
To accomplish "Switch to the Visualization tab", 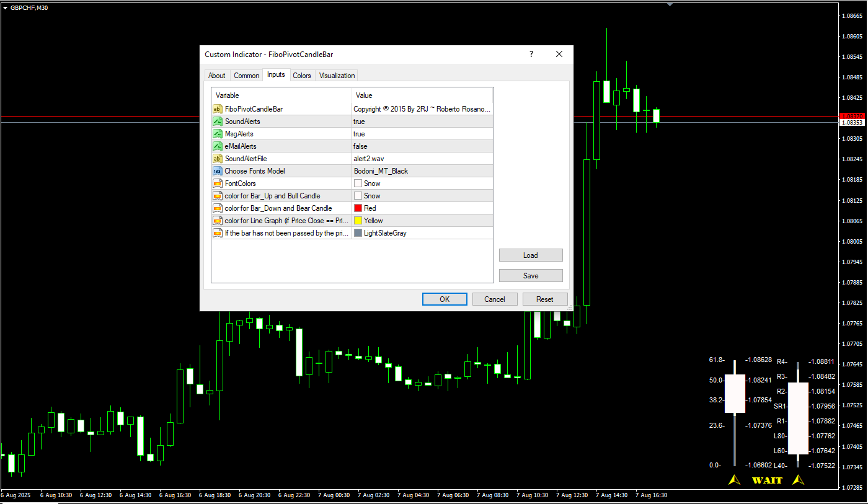I will point(337,76).
